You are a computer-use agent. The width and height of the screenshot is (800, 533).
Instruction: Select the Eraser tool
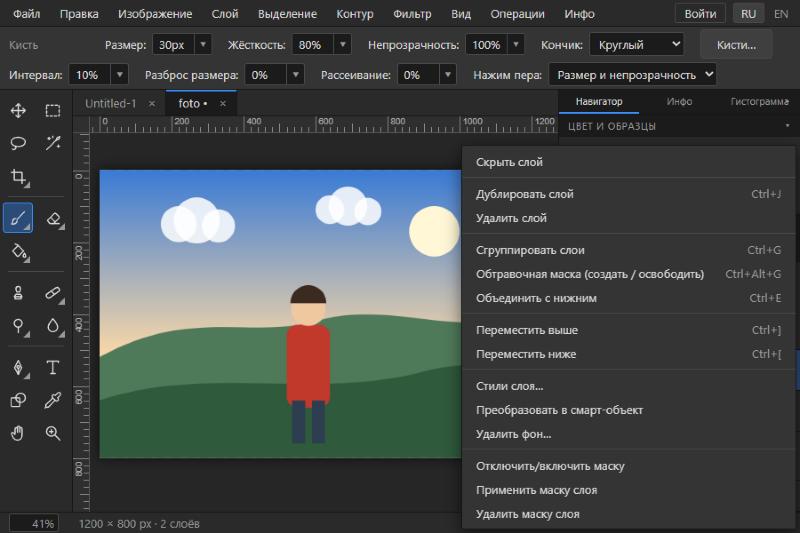coord(53,219)
